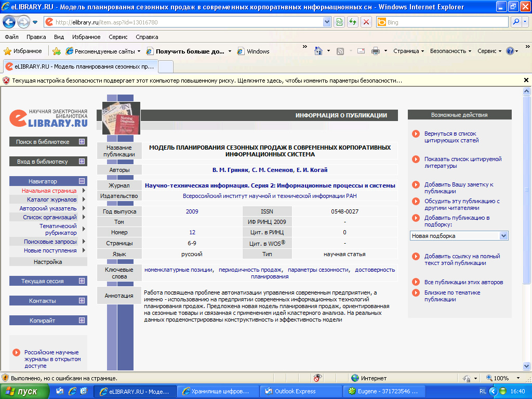532x399 pixels.
Task: Open the Избранное favorites star button
Action: click(23, 51)
